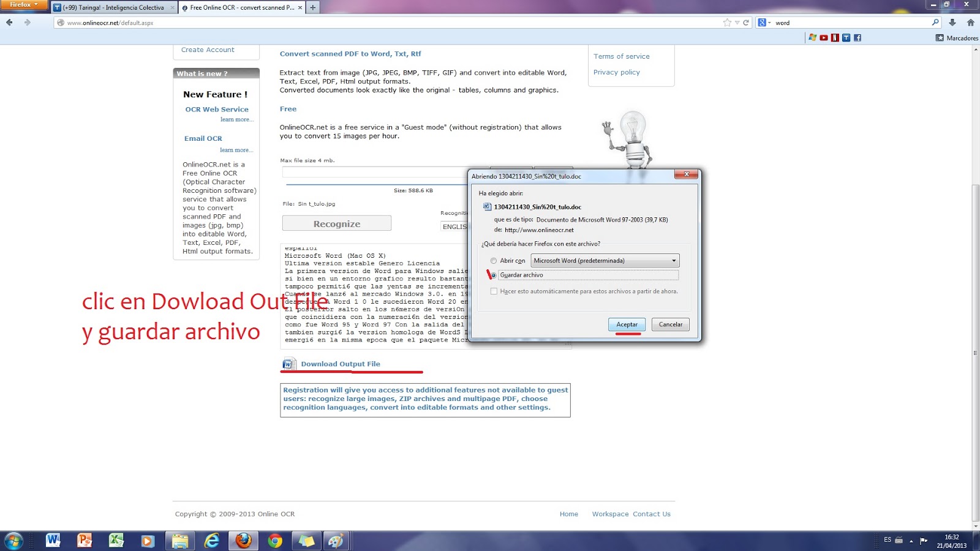This screenshot has height=551, width=980.
Task: Go to the Firefox Home page icon
Action: 970,23
